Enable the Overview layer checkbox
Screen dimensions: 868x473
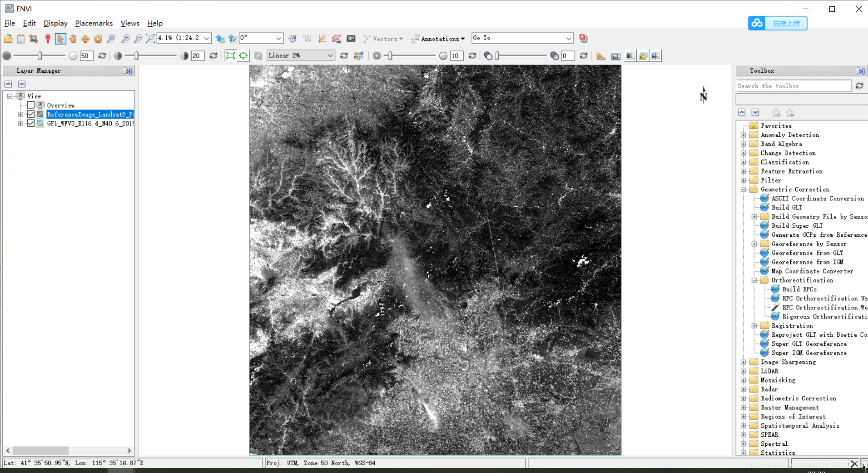point(31,105)
